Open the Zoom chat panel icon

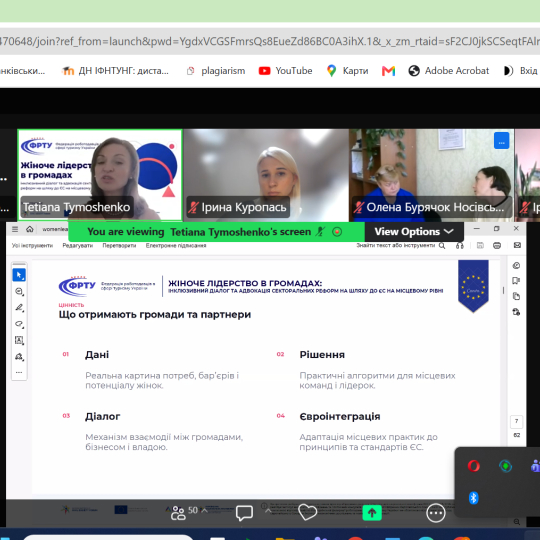coord(244,513)
